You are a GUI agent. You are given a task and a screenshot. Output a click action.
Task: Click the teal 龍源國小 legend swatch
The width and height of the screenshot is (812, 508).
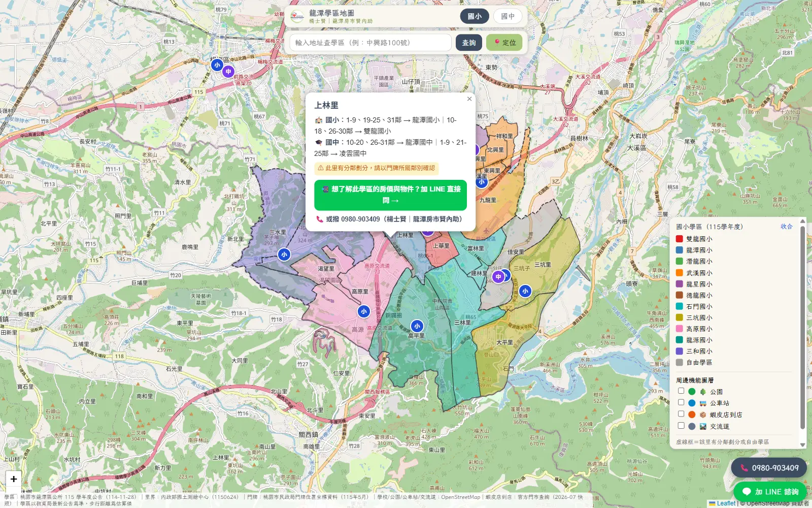(x=680, y=340)
